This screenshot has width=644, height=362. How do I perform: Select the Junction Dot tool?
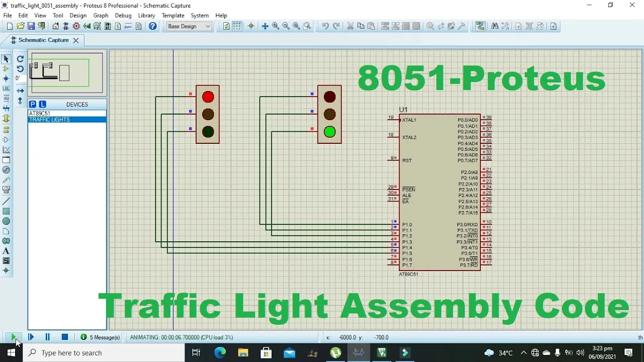[6, 79]
